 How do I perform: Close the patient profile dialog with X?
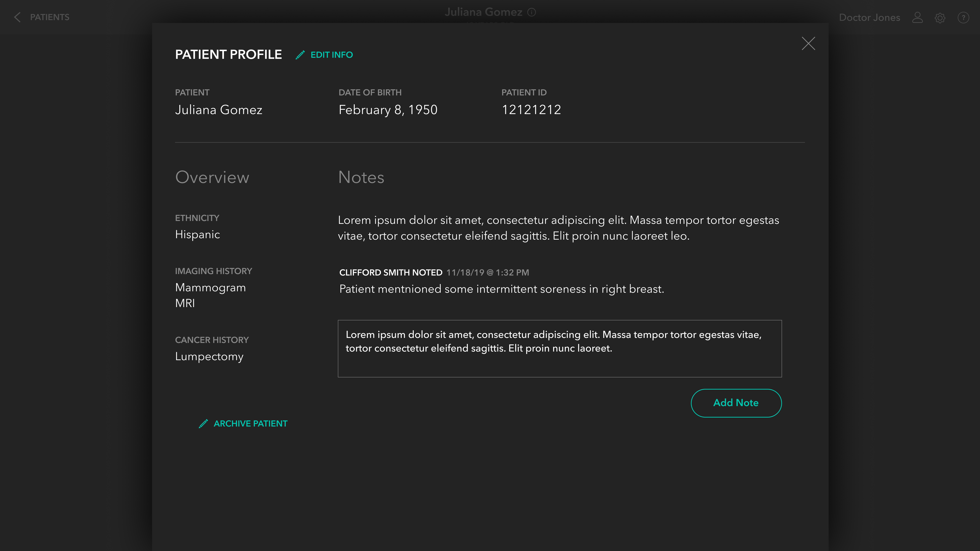pyautogui.click(x=808, y=43)
